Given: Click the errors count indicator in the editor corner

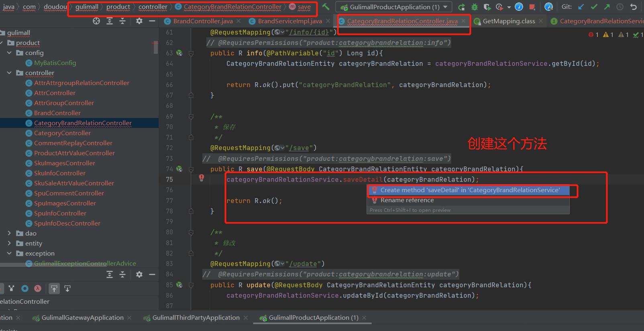Looking at the screenshot, I should (593, 35).
